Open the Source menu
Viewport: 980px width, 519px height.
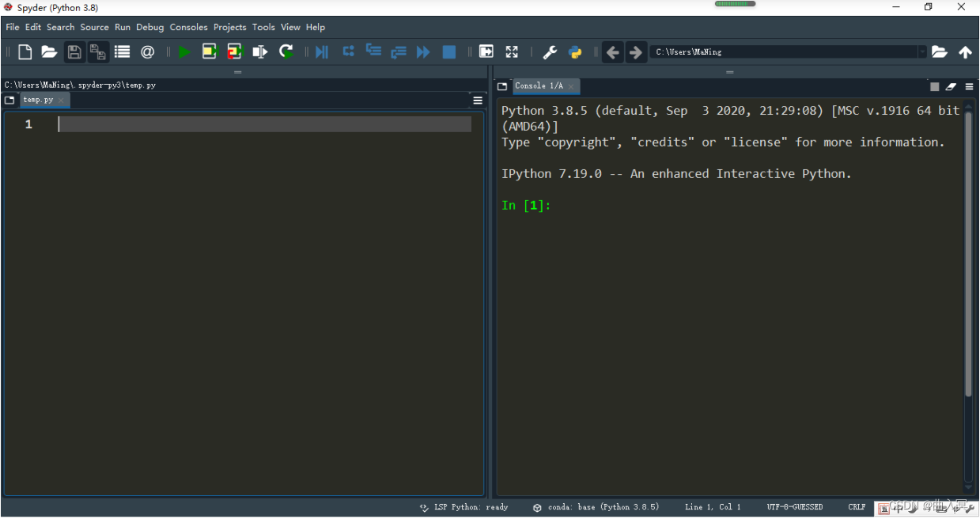click(x=95, y=27)
